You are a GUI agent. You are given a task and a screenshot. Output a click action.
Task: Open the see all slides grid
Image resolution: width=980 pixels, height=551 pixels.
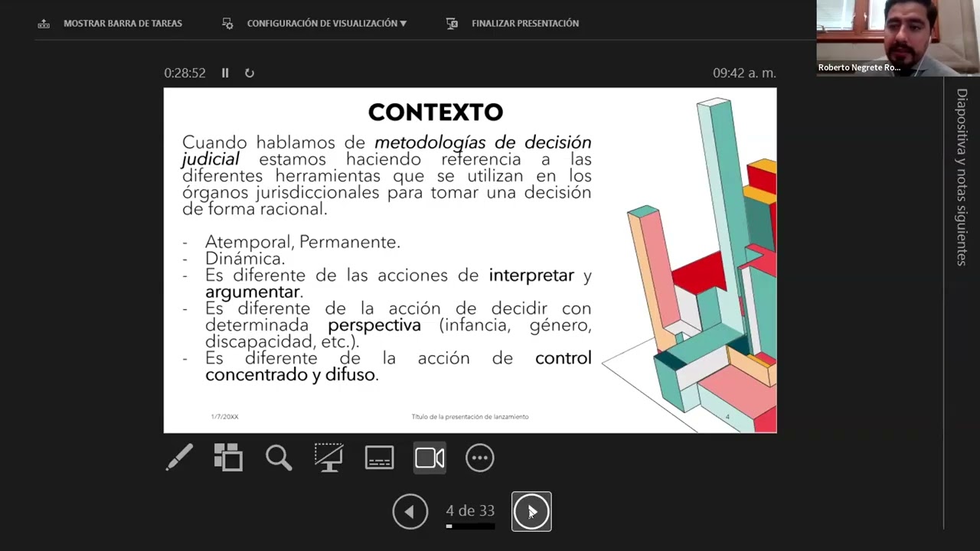pos(228,458)
